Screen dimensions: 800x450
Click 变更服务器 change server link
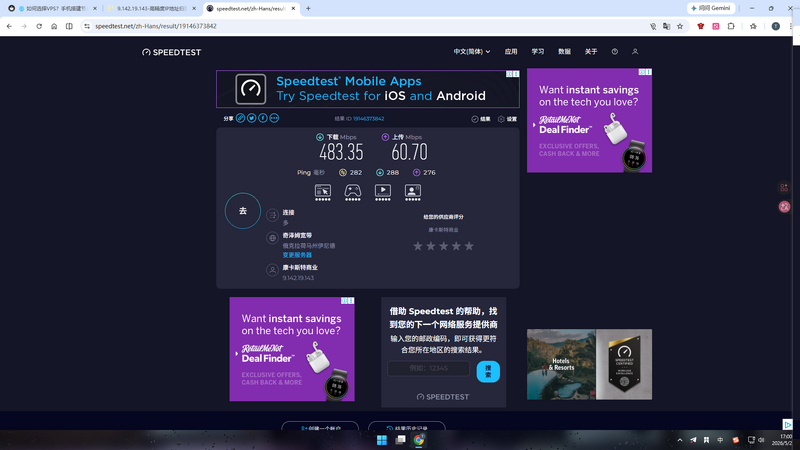(297, 255)
